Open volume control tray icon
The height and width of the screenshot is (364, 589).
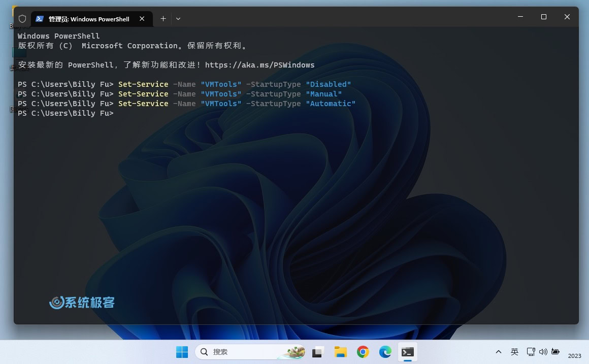pyautogui.click(x=543, y=352)
